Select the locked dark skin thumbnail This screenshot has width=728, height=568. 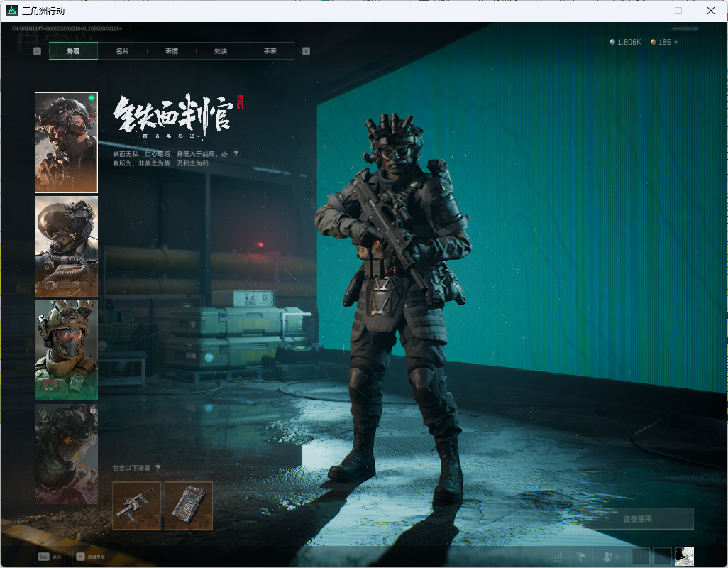67,454
